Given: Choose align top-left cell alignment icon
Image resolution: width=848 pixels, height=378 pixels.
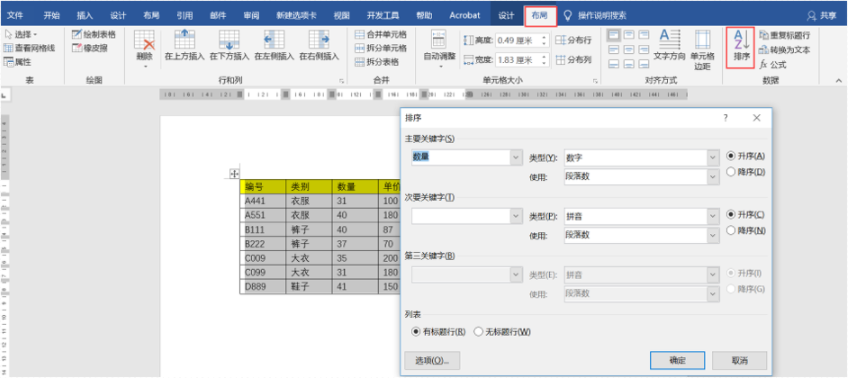Looking at the screenshot, I should [614, 35].
